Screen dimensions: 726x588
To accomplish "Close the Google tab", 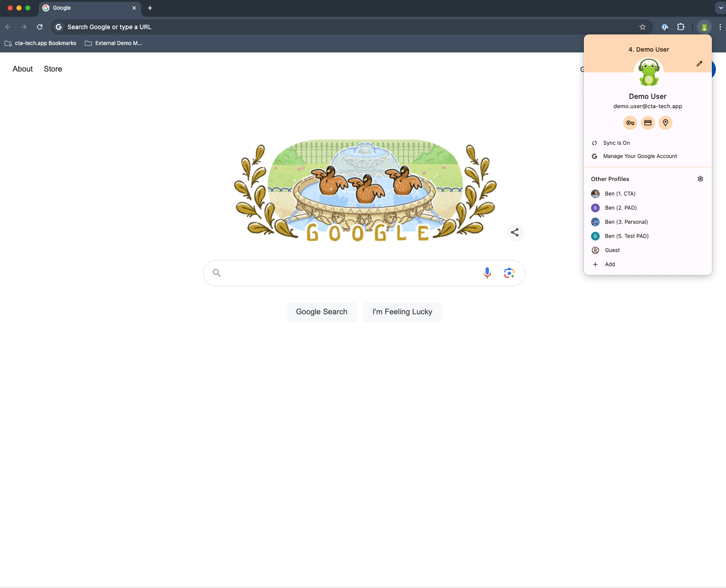I will 134,8.
